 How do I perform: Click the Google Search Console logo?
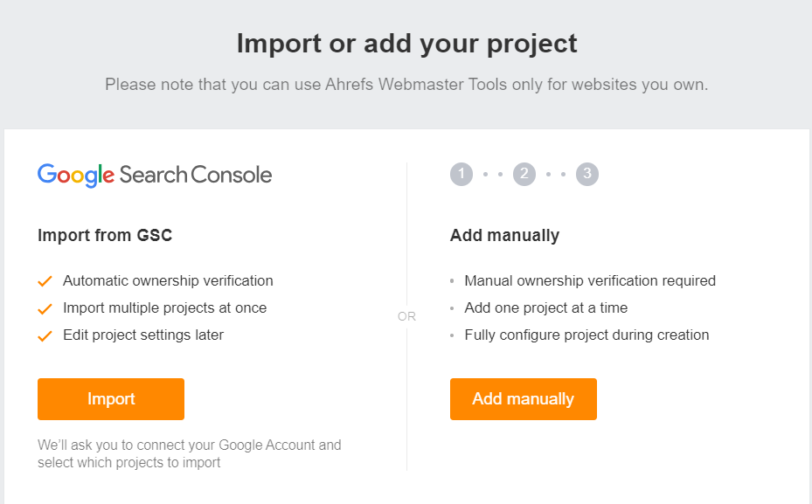155,175
